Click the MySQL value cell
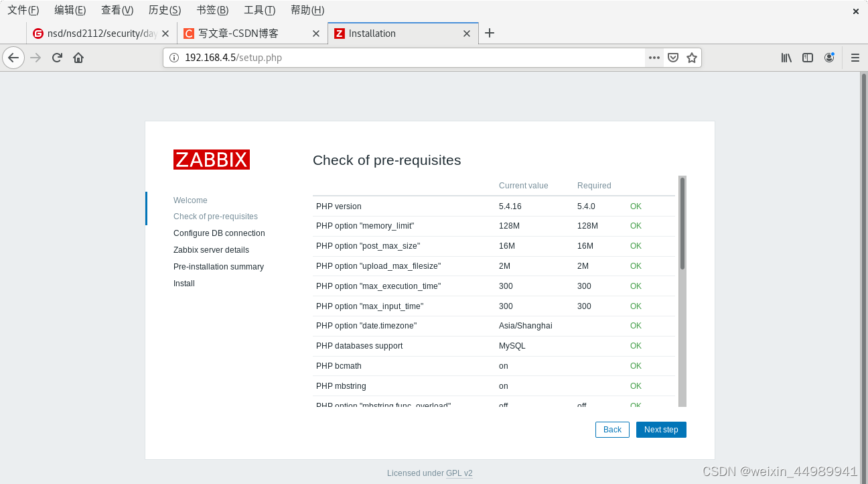The width and height of the screenshot is (868, 484). (x=512, y=346)
